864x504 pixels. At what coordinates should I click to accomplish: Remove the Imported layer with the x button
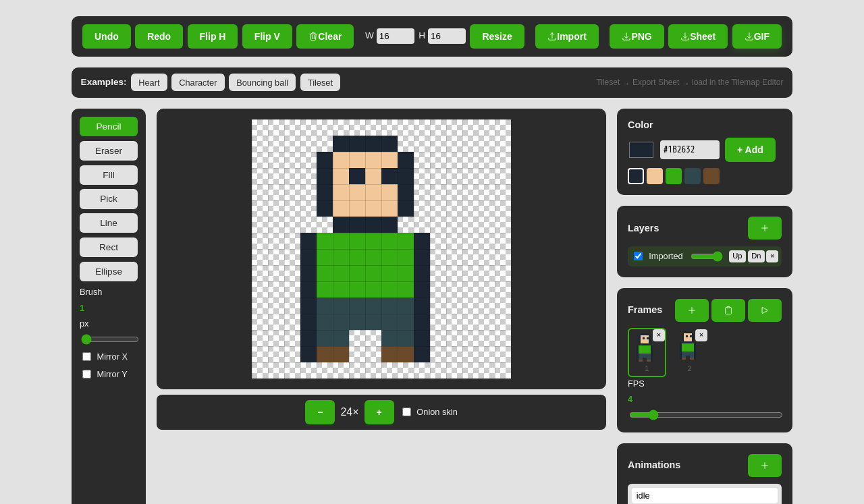click(x=772, y=256)
